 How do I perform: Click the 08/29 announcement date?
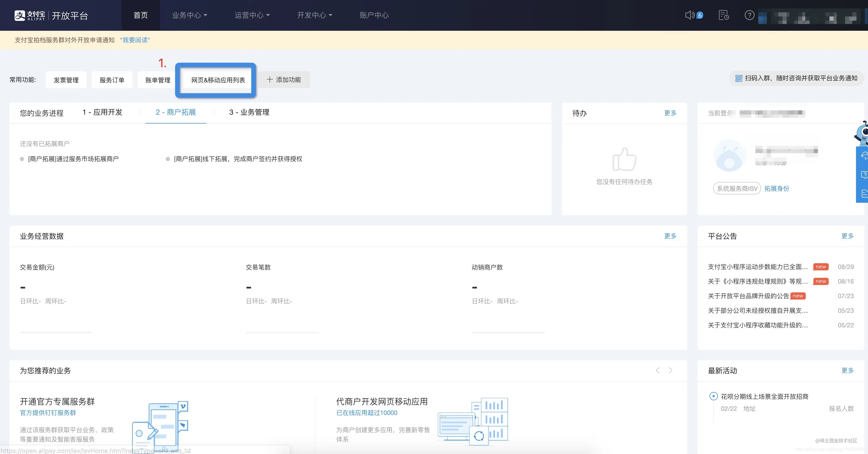[846, 267]
